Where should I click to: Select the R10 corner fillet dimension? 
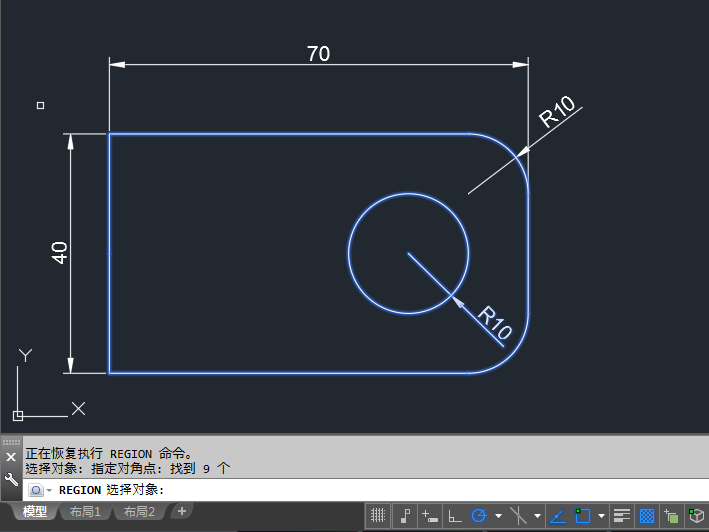point(557,111)
